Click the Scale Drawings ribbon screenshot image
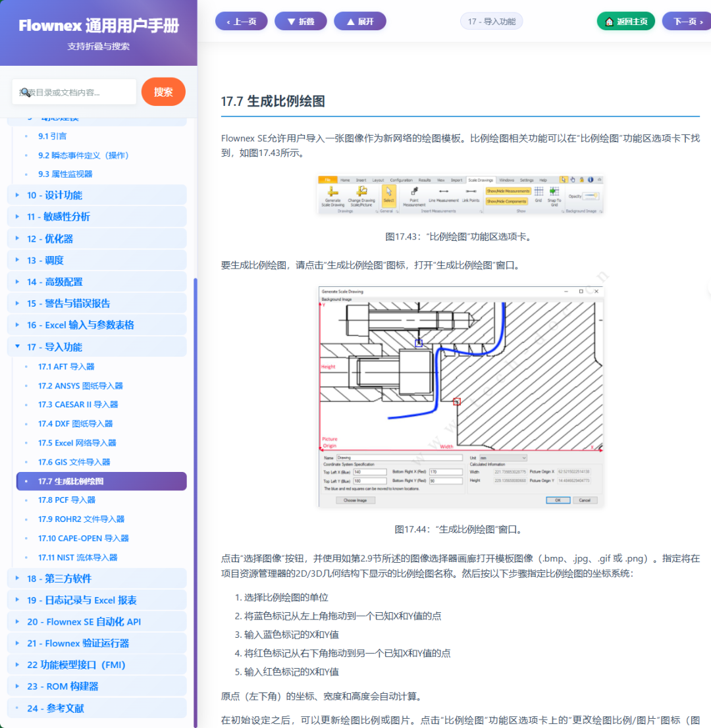The image size is (711, 728). coord(460,195)
